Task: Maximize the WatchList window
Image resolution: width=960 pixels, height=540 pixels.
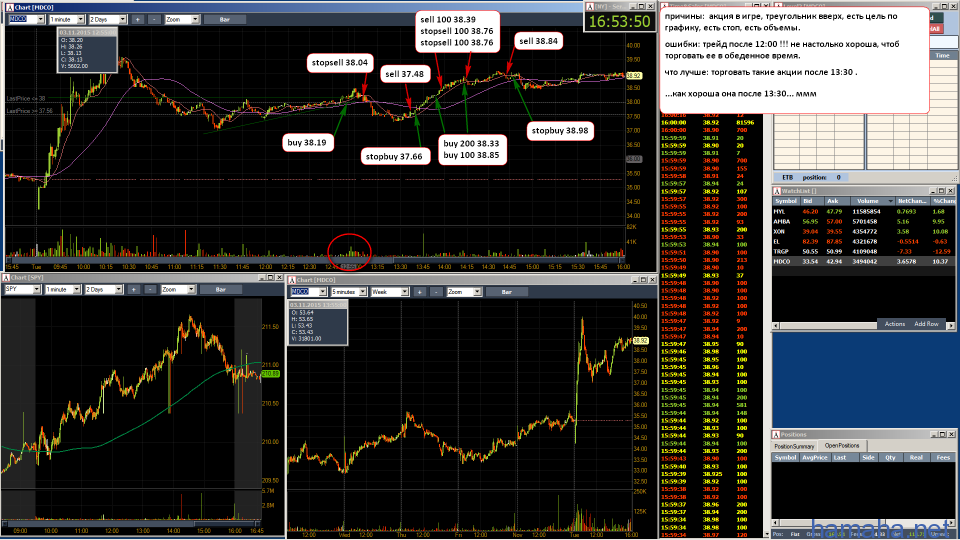Action: pos(942,191)
